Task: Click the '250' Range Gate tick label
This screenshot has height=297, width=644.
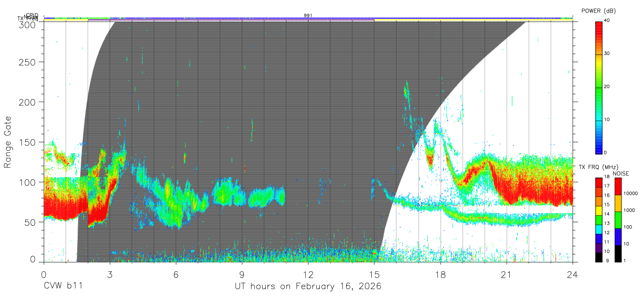Action: pyautogui.click(x=27, y=62)
